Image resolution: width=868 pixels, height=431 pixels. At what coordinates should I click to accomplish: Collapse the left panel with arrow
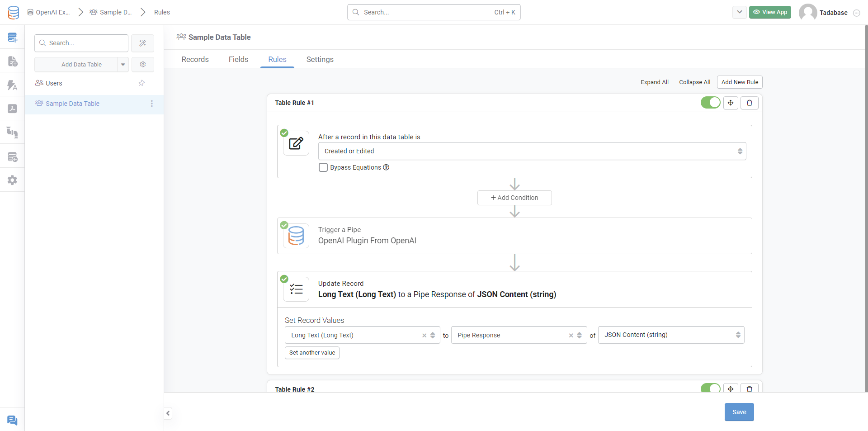(x=168, y=413)
